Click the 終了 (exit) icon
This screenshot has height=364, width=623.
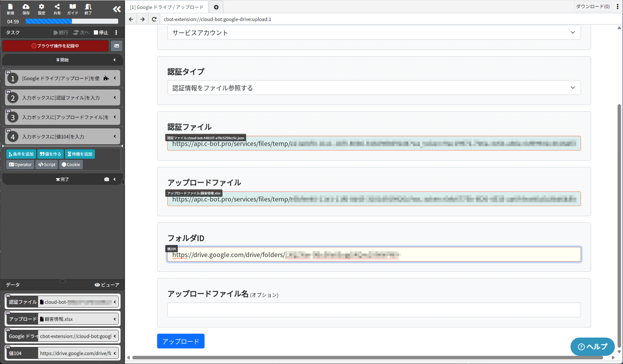coord(88,9)
